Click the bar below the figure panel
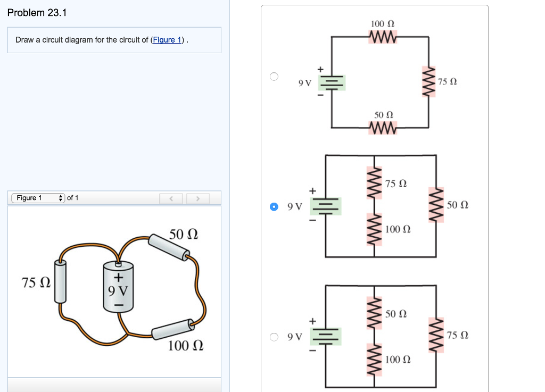This screenshot has height=392, width=545. [x=114, y=385]
